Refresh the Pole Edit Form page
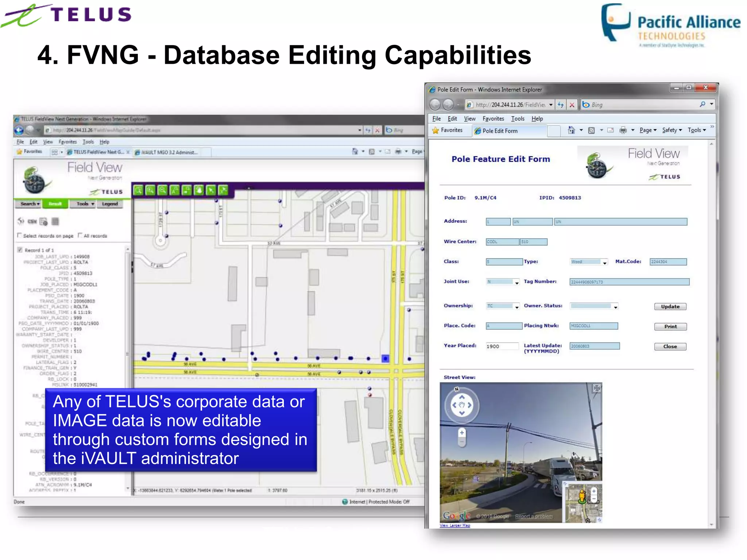This screenshot has height=560, width=747. coord(561,105)
